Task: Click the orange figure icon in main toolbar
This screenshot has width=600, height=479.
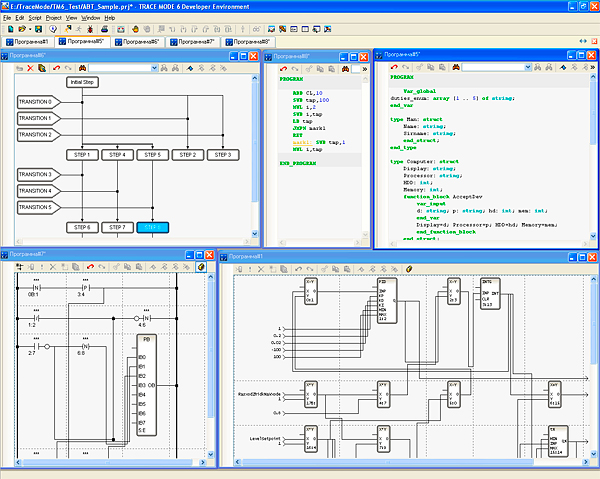Action: pyautogui.click(x=135, y=29)
